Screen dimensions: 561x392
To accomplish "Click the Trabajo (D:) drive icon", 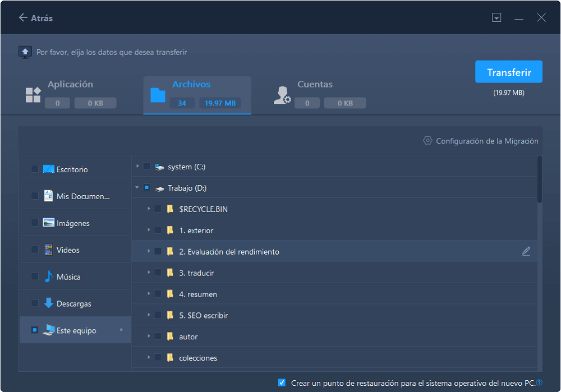I will (159, 188).
